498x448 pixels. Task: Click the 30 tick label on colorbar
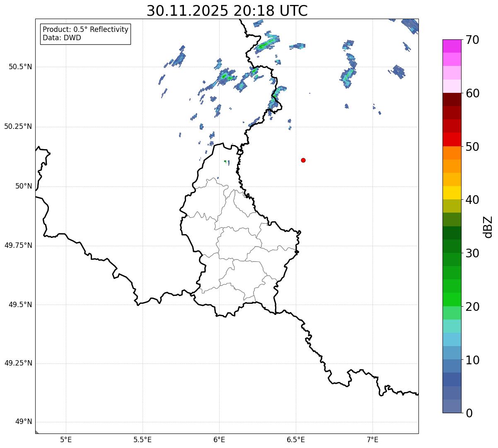[472, 254]
